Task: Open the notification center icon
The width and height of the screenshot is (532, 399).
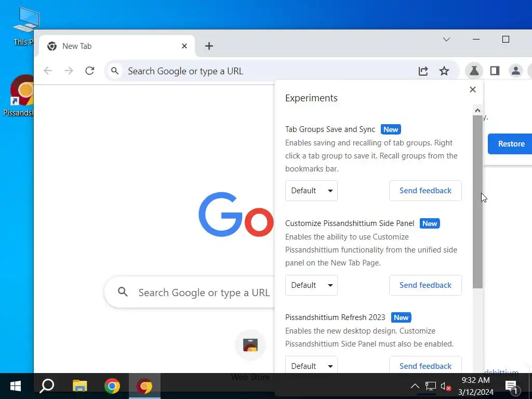Action: [x=512, y=386]
